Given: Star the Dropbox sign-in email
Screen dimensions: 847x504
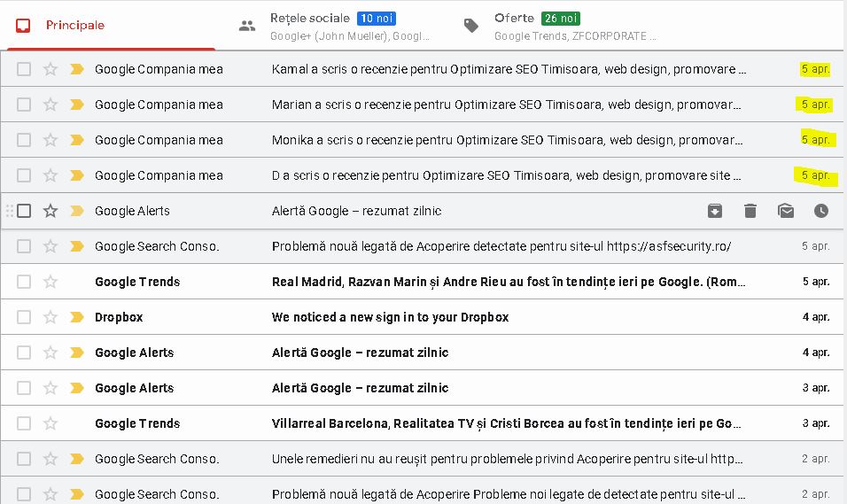Looking at the screenshot, I should pos(51,317).
